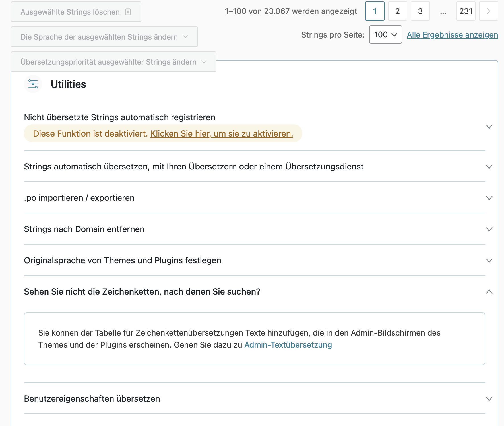This screenshot has height=426, width=504.
Task: Expand .po importieren / exportieren section
Action: [x=489, y=198]
